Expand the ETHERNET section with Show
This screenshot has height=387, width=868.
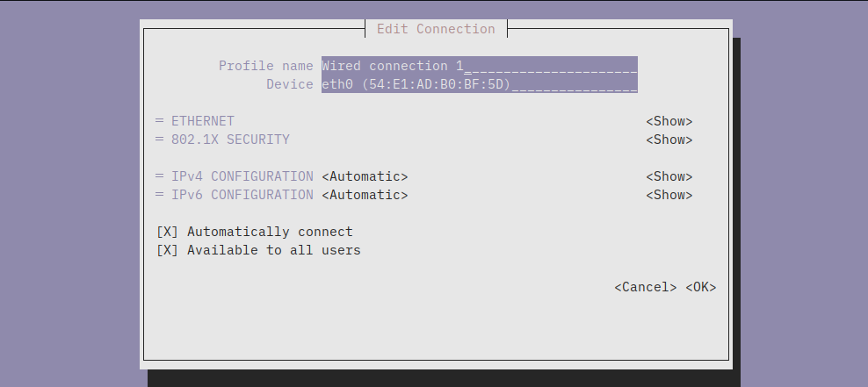tap(669, 121)
